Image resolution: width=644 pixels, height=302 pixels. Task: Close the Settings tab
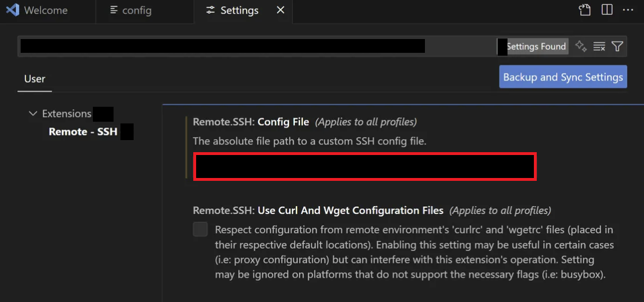(280, 10)
